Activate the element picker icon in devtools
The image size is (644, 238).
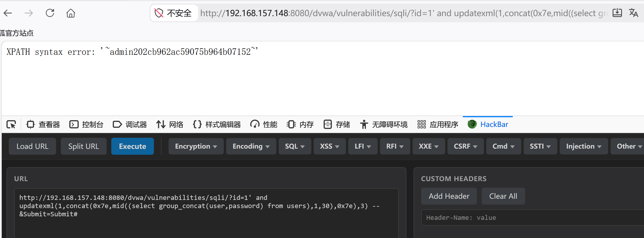coord(11,125)
